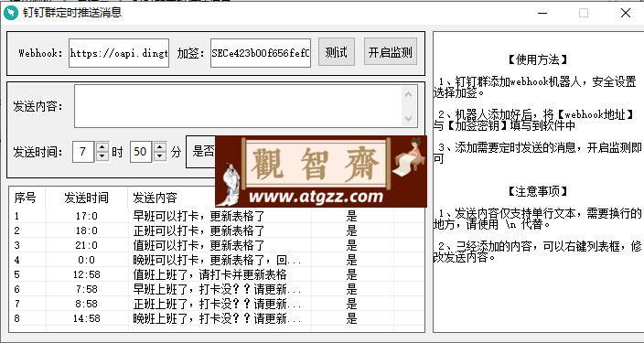
Task: Minimize the 钉钉群定时推送消息 window
Action: coord(542,13)
